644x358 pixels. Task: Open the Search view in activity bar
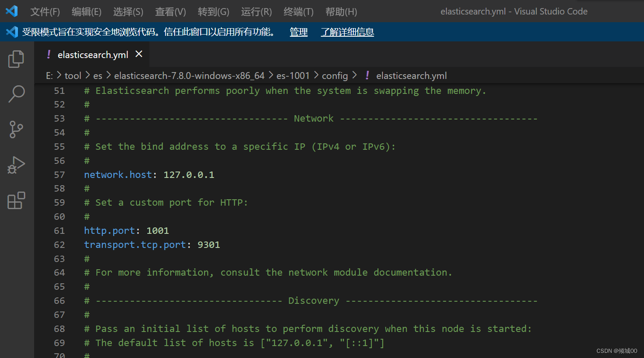[16, 94]
